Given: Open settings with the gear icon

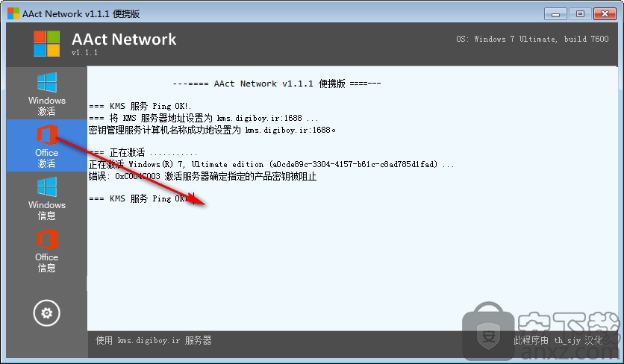Looking at the screenshot, I should click(x=46, y=313).
